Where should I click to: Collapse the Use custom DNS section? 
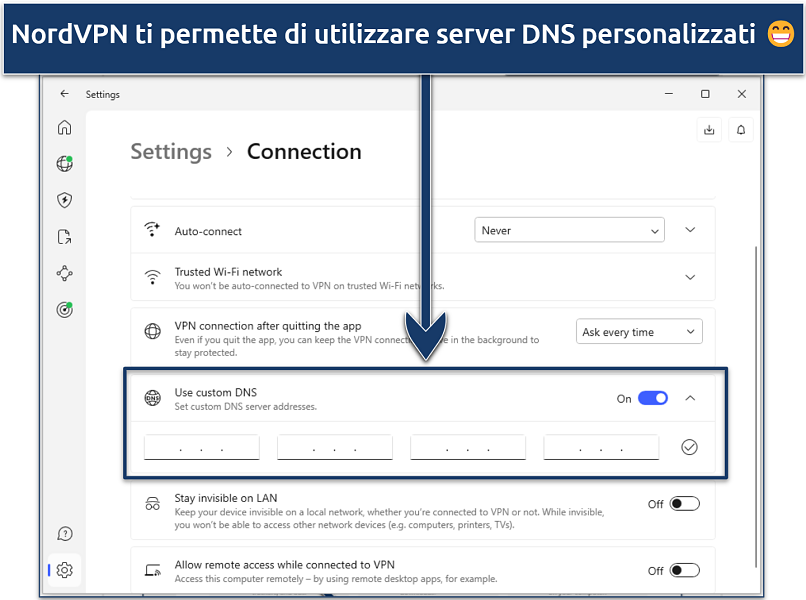pyautogui.click(x=690, y=398)
